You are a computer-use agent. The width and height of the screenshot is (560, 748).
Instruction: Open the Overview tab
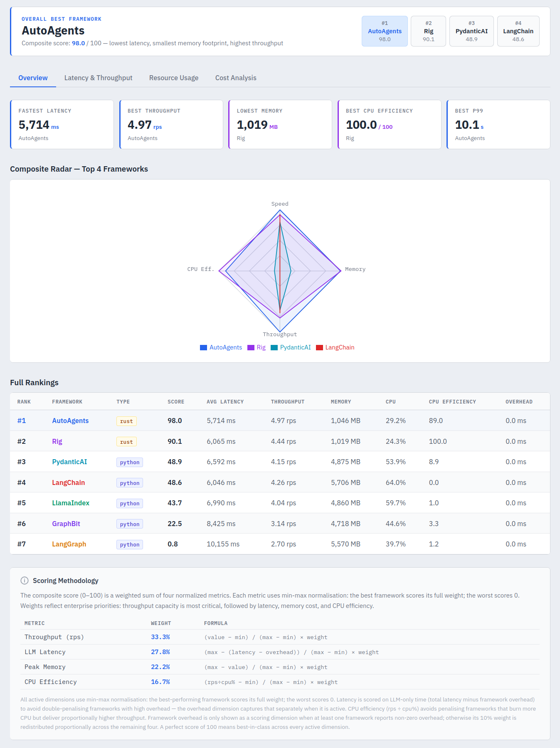[x=33, y=78]
